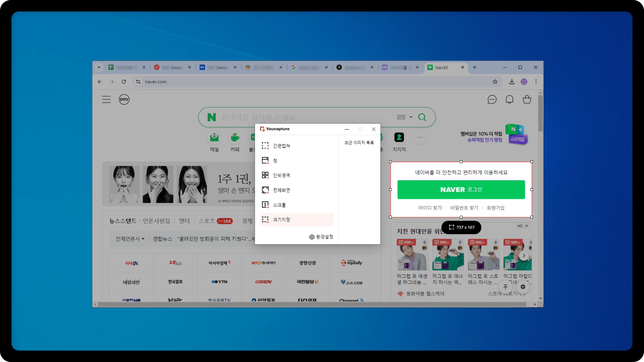This screenshot has height=362, width=644.
Task: Bookmark this page with the star icon
Action: pos(495,82)
